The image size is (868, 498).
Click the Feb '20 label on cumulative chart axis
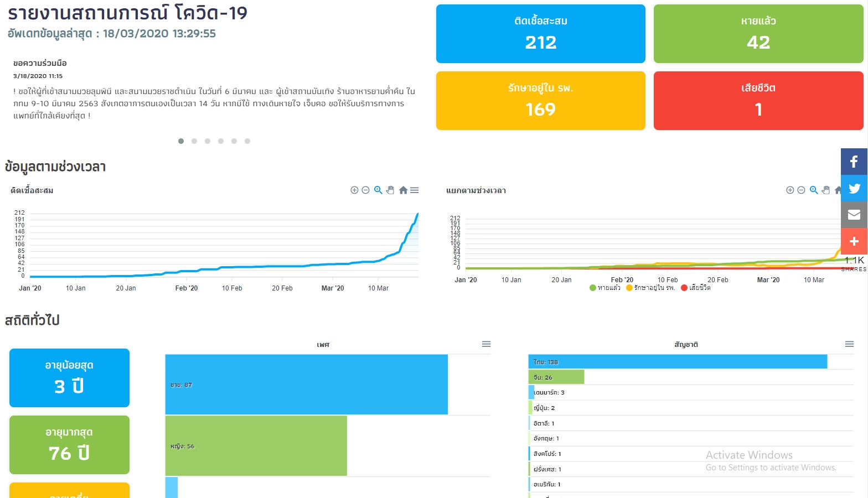click(x=187, y=288)
